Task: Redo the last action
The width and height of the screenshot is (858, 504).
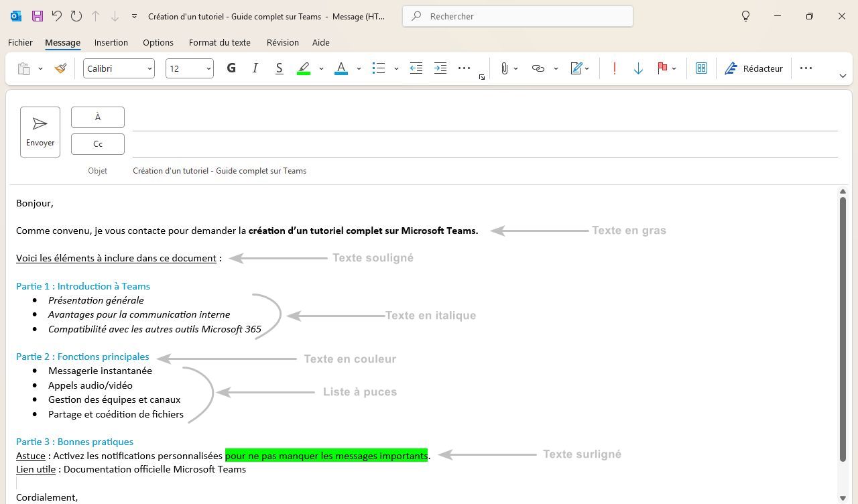Action: [x=76, y=16]
